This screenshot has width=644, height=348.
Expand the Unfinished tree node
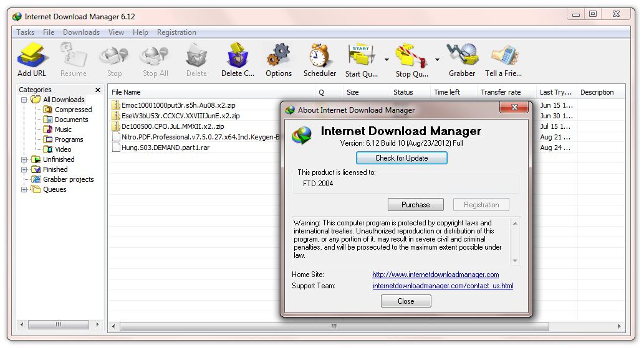[x=24, y=159]
